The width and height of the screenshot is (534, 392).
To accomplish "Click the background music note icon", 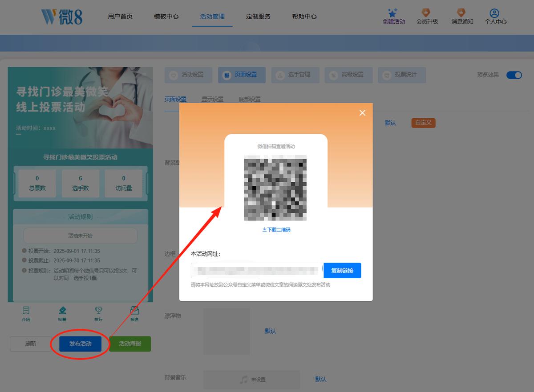I will click(x=243, y=380).
